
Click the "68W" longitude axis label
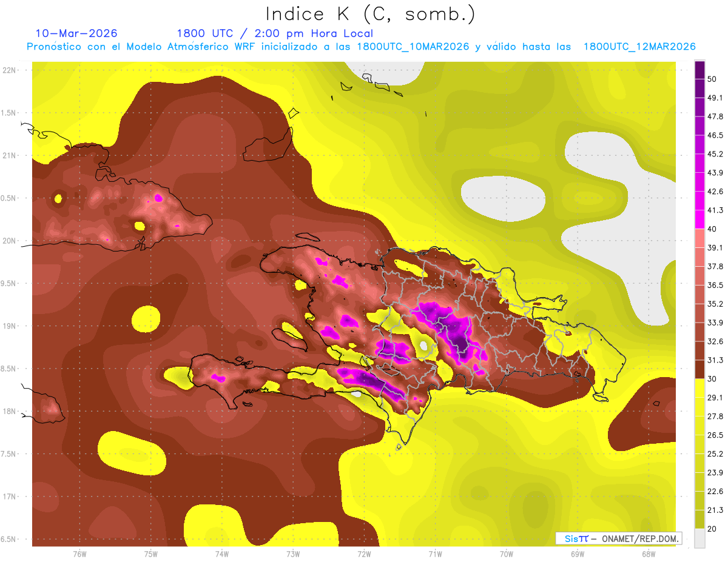click(649, 554)
